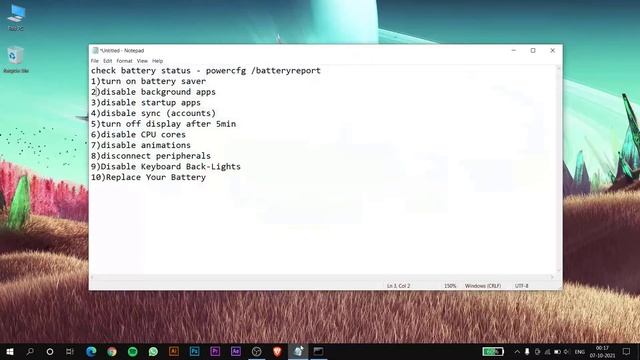Click line '5)turn off display after 5min'
The image size is (640, 360).
(163, 124)
